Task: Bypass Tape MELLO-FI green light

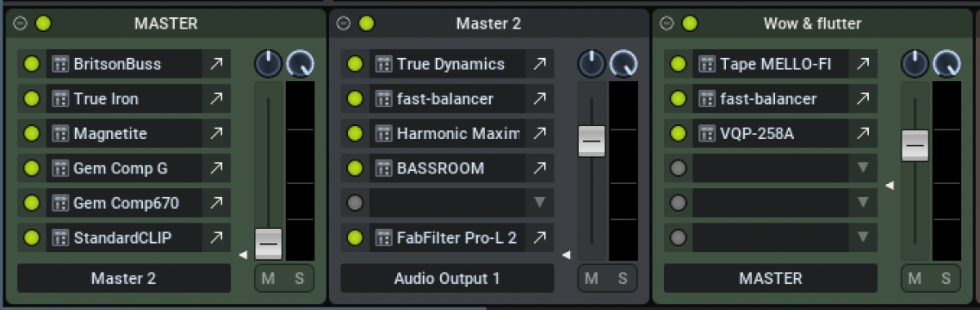Action: pyautogui.click(x=679, y=64)
